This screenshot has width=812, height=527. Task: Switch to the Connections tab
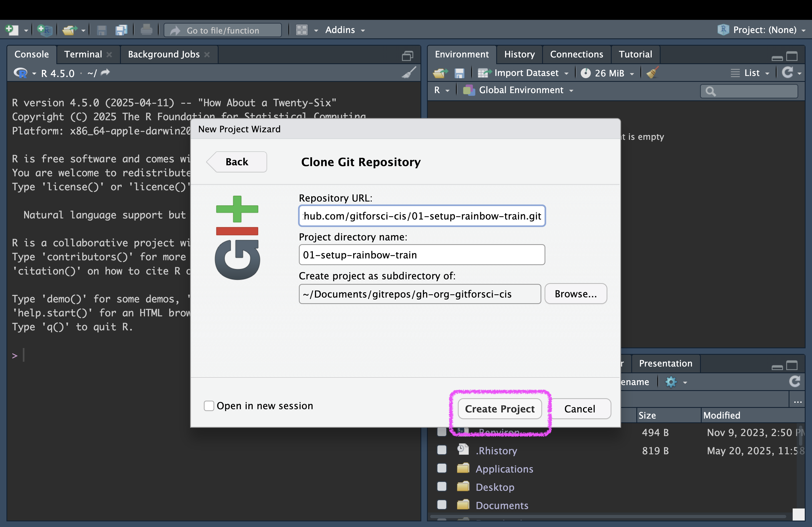pos(576,54)
